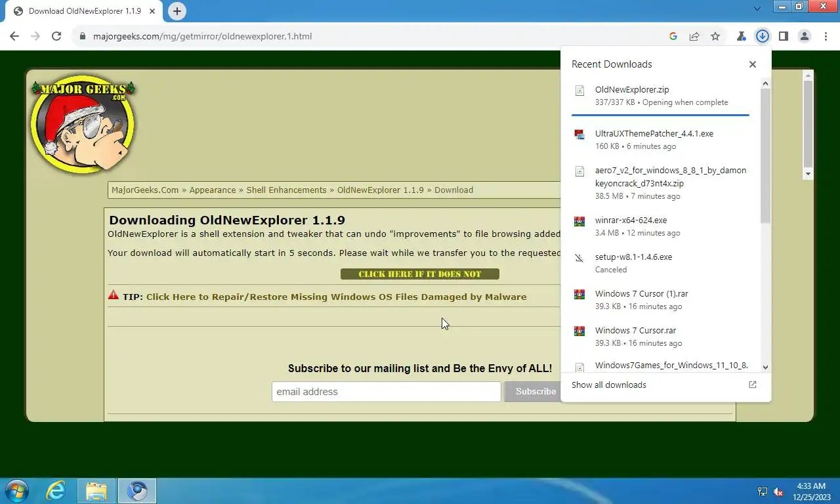Click the Chrome taskbar button
This screenshot has width=840, height=504.
point(137,491)
